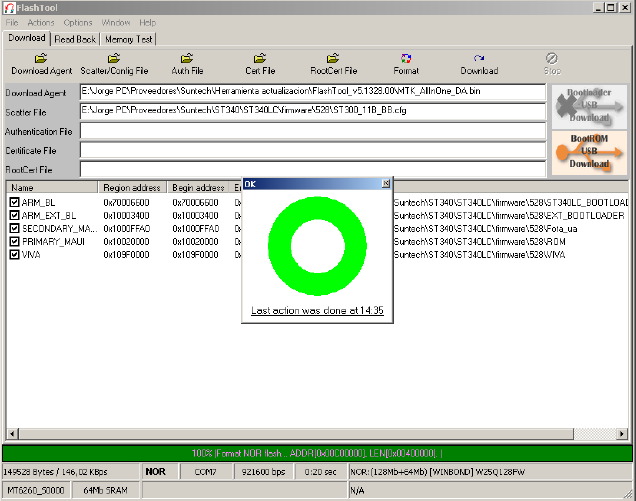636x501 pixels.
Task: Click begin address 0x109F0000
Action: click(195, 255)
